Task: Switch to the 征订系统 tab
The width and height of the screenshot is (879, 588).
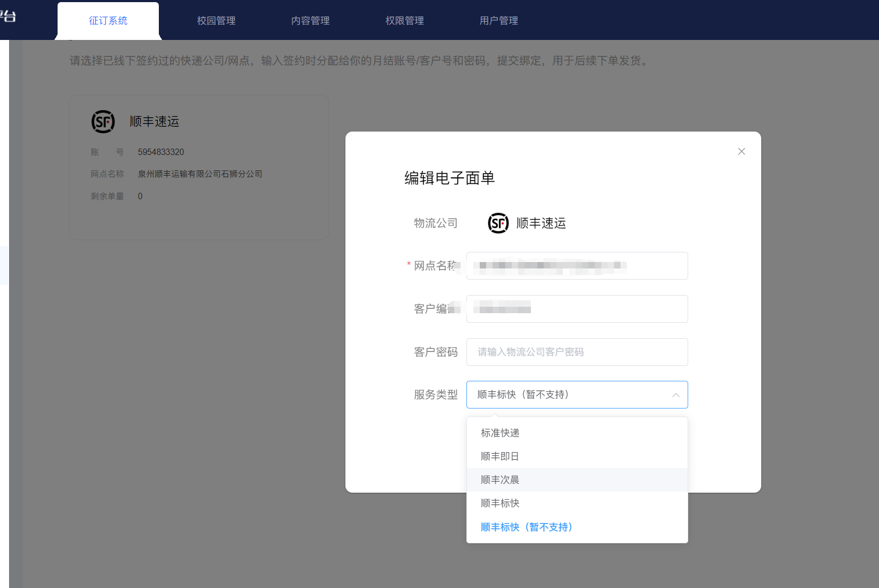Action: [108, 21]
